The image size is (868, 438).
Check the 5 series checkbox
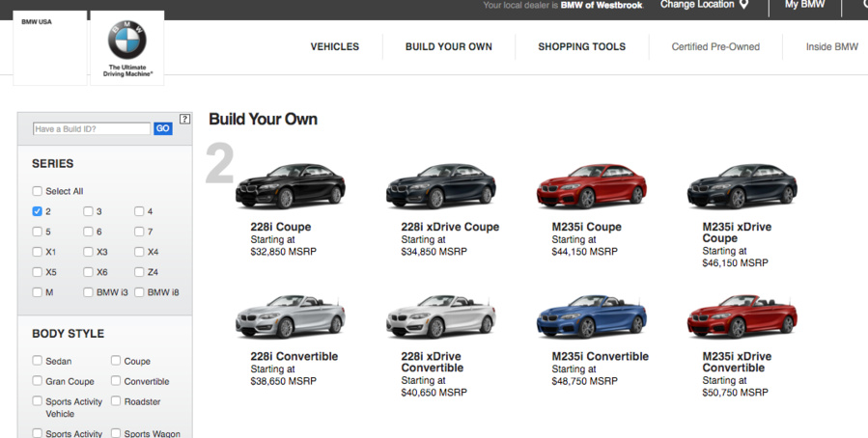[37, 232]
